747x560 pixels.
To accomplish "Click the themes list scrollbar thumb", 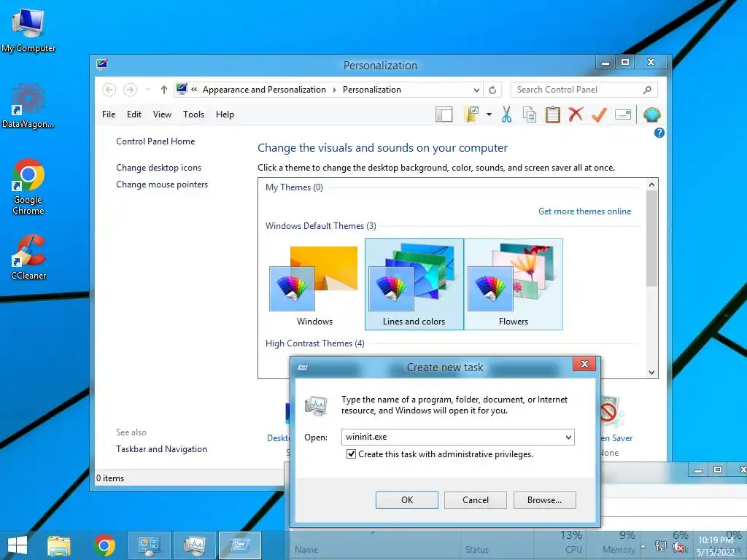I will (651, 238).
